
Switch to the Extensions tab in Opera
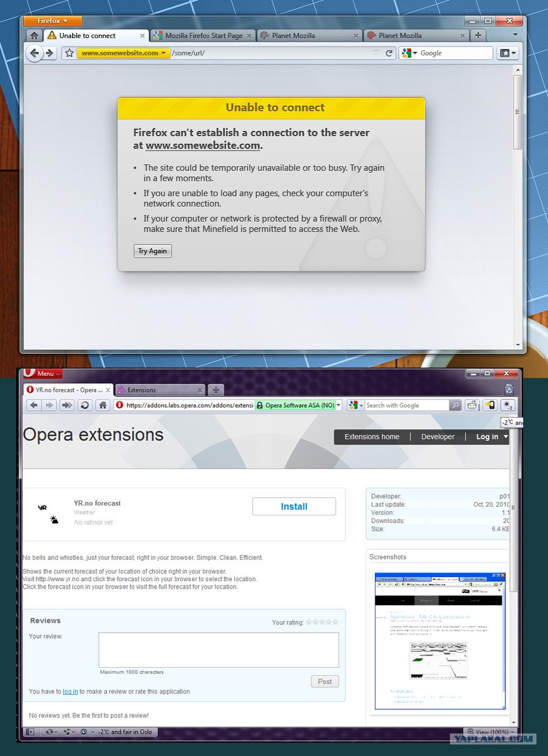160,390
